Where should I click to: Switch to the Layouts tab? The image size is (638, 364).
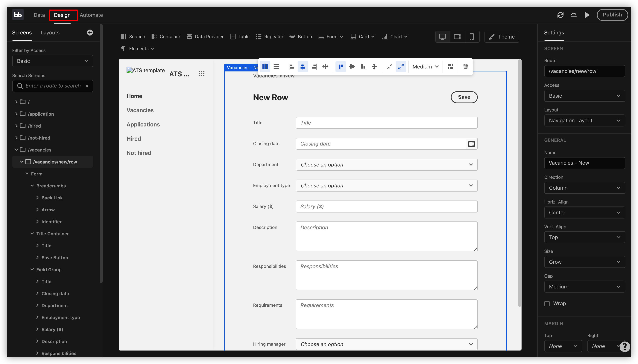tap(50, 33)
